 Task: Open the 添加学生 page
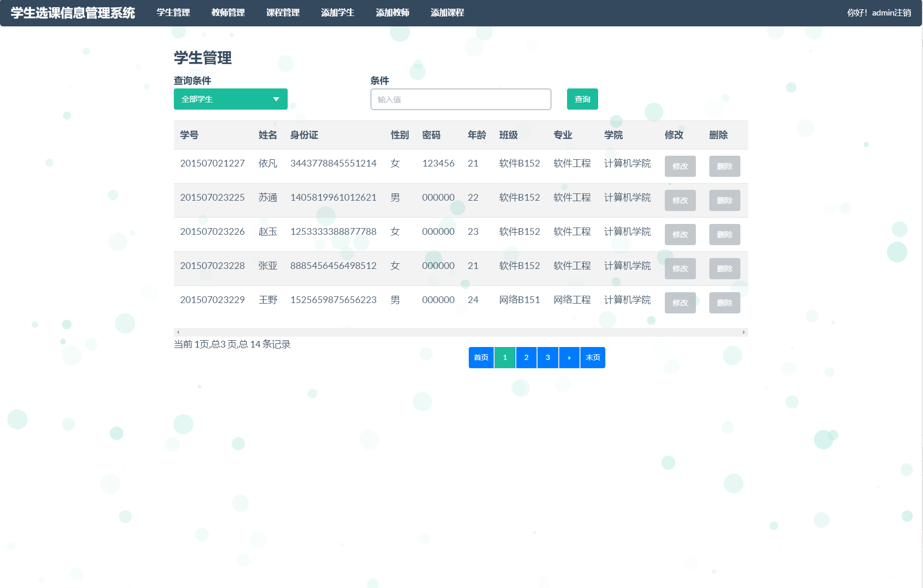tap(337, 12)
